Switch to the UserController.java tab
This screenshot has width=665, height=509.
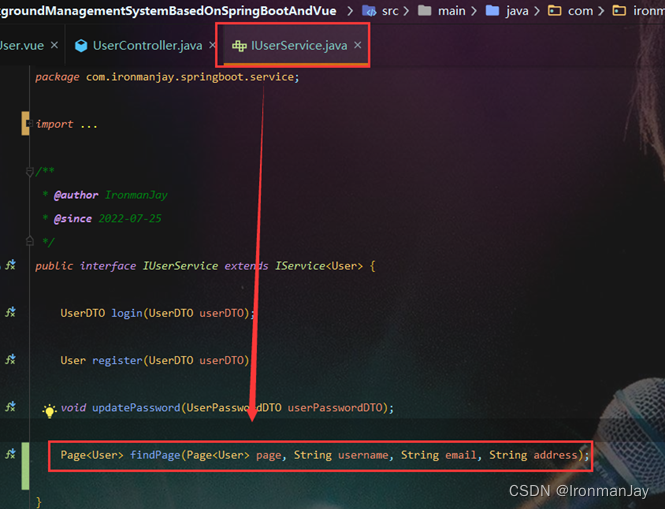(147, 45)
